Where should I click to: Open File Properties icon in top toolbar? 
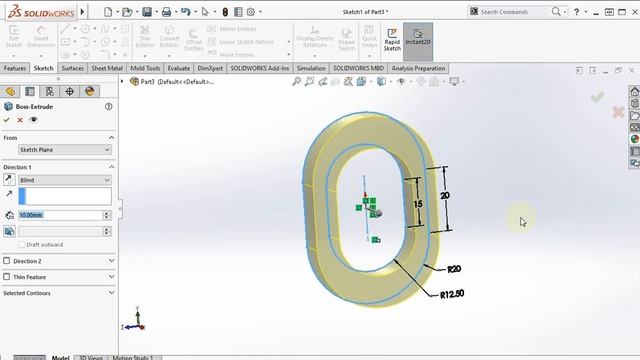pyautogui.click(x=238, y=12)
